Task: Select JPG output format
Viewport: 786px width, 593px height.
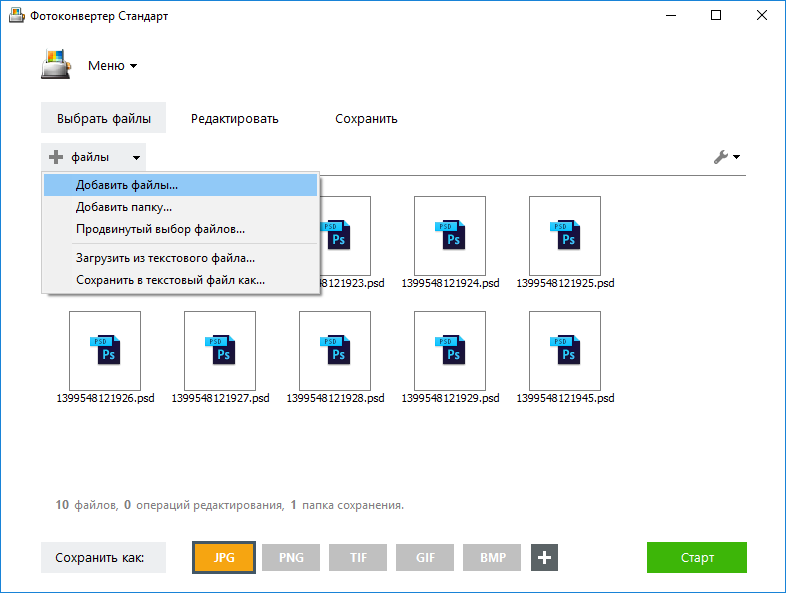Action: coord(224,557)
